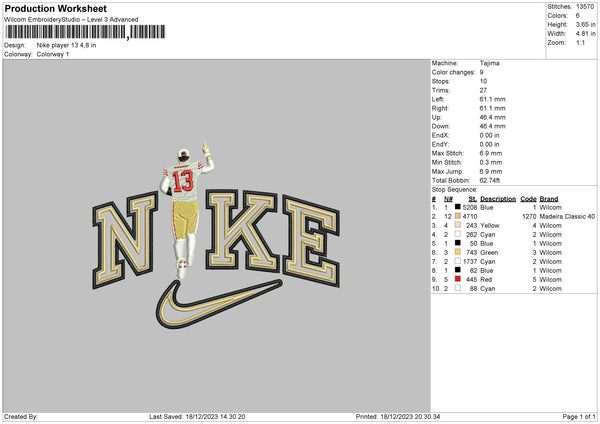600x424 pixels.
Task: Click the Machine value 'Tajima'
Action: pos(489,63)
